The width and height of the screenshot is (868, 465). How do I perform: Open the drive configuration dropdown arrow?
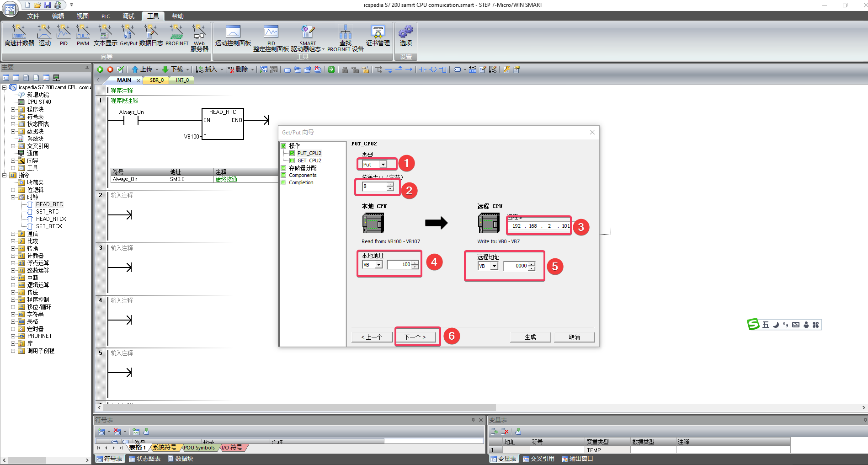(x=323, y=49)
